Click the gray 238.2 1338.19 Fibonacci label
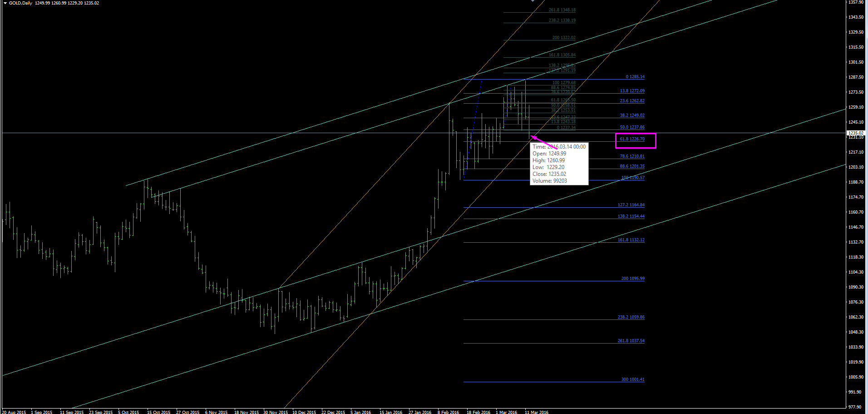868x414 pixels. tap(562, 20)
